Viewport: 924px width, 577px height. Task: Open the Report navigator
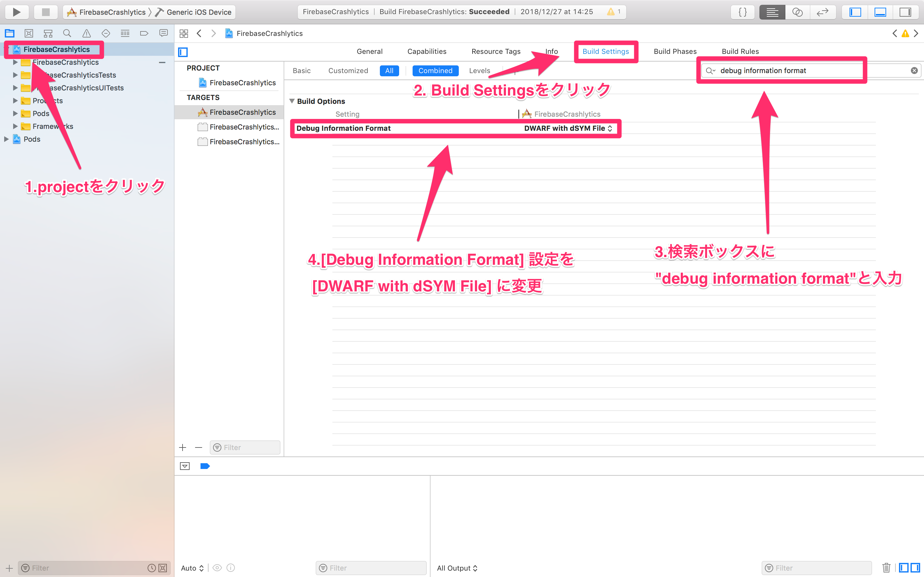pos(163,33)
